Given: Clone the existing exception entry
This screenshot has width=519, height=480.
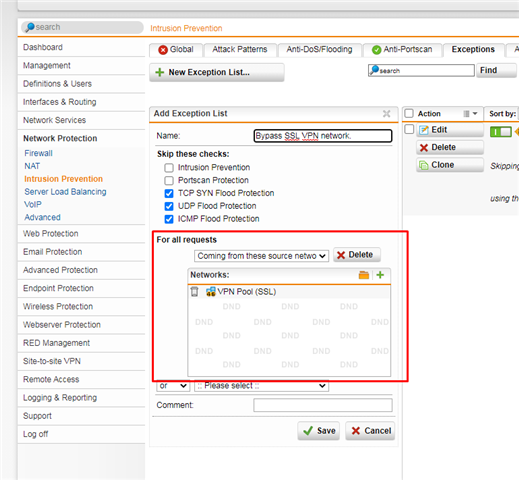Looking at the screenshot, I should coord(450,165).
